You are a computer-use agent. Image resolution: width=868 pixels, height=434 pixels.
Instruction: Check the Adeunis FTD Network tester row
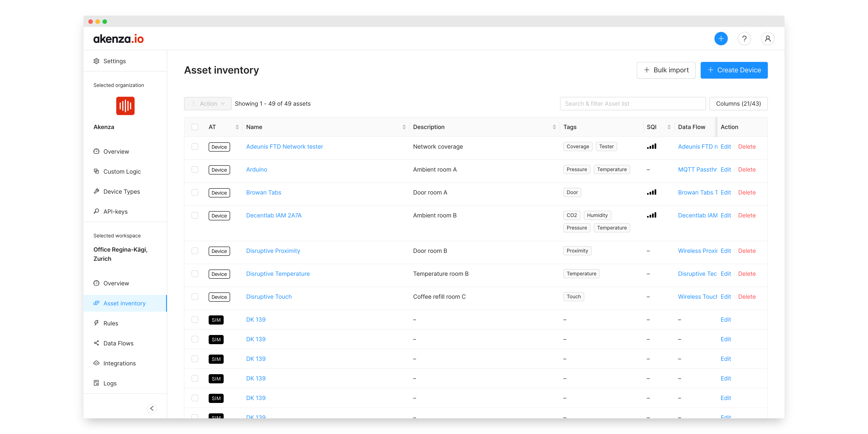pyautogui.click(x=195, y=147)
